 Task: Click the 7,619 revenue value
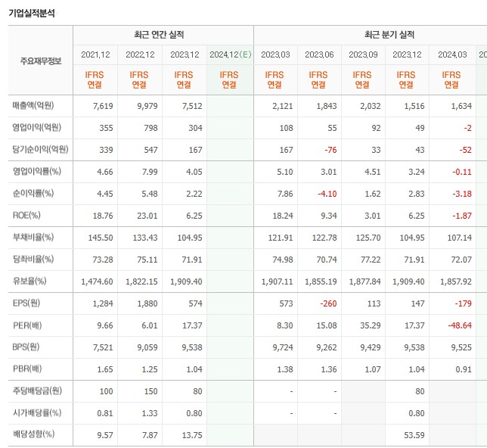click(x=103, y=106)
